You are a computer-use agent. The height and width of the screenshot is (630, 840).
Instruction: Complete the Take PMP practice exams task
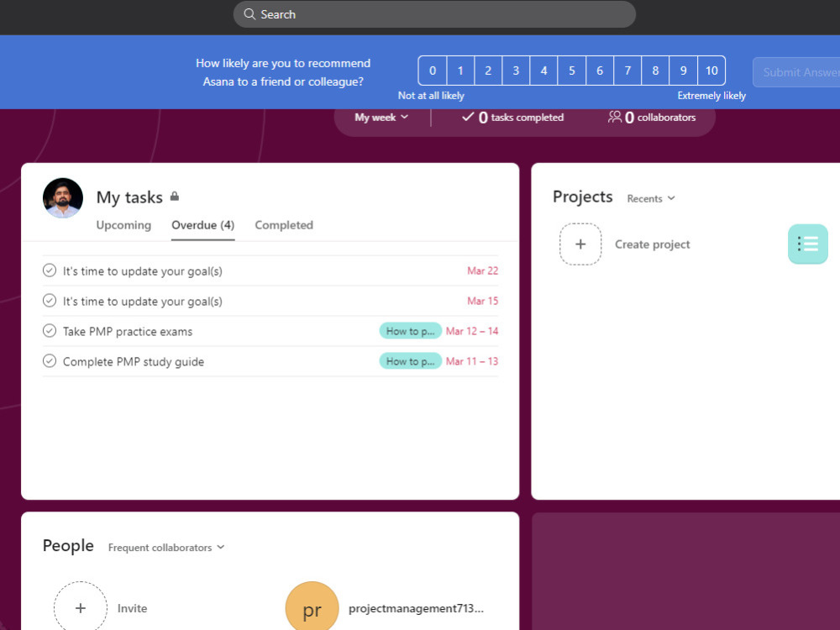[50, 331]
